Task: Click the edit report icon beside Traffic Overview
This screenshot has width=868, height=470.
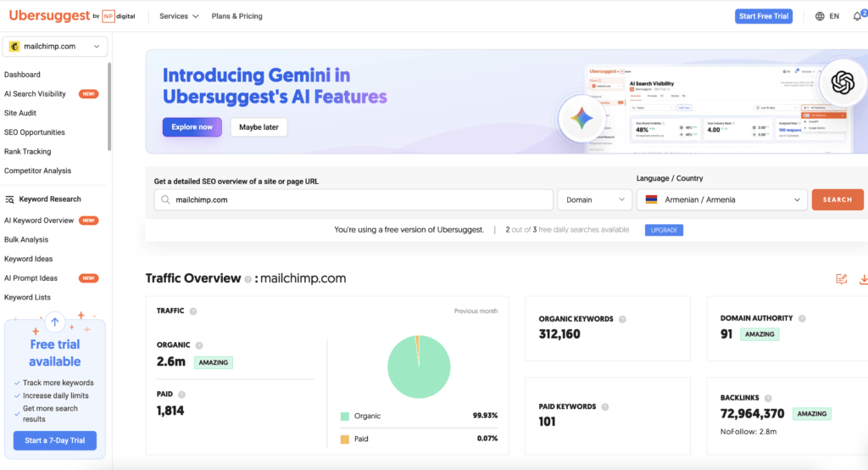Action: (x=842, y=279)
